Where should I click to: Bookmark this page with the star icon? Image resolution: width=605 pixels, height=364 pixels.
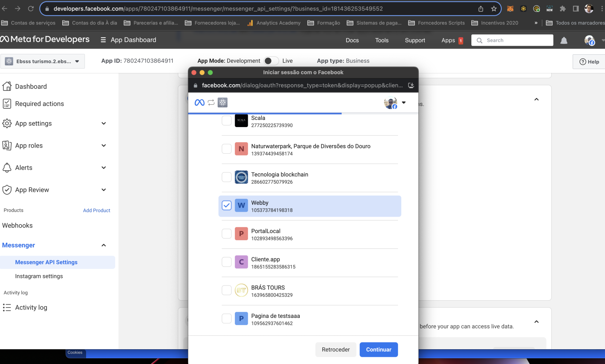pos(494,9)
